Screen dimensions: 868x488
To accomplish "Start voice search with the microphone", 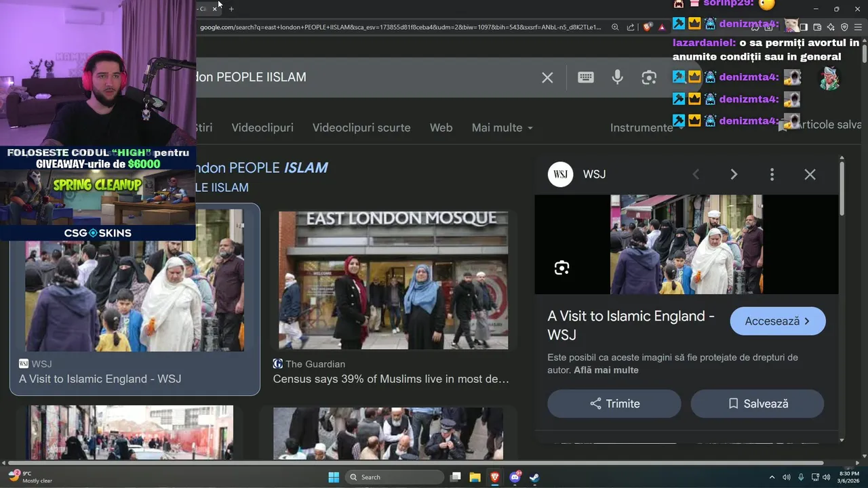I will point(617,77).
